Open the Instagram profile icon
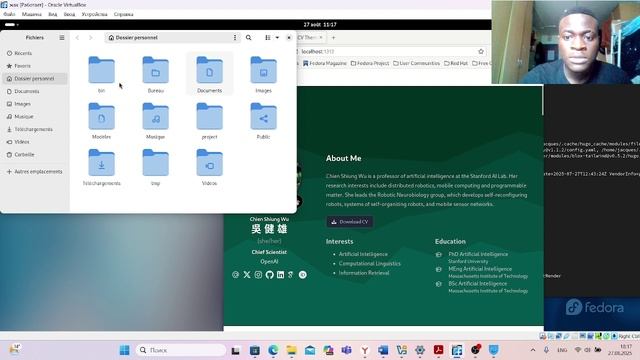This screenshot has width=640, height=360. click(258, 275)
